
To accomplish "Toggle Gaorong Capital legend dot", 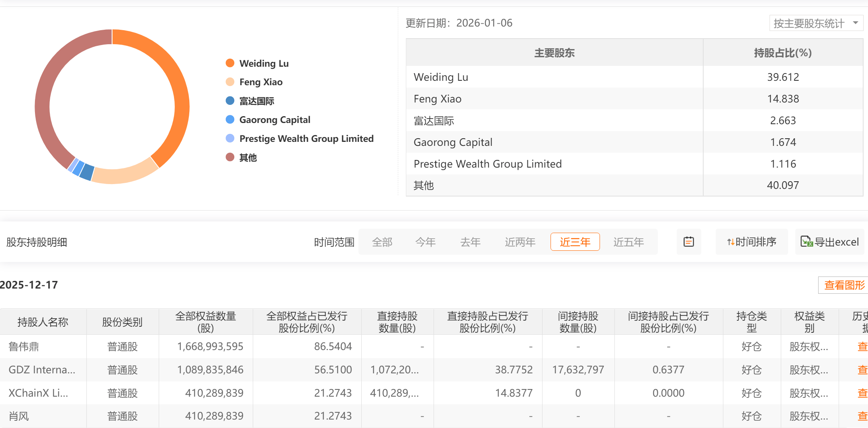I will coord(230,120).
